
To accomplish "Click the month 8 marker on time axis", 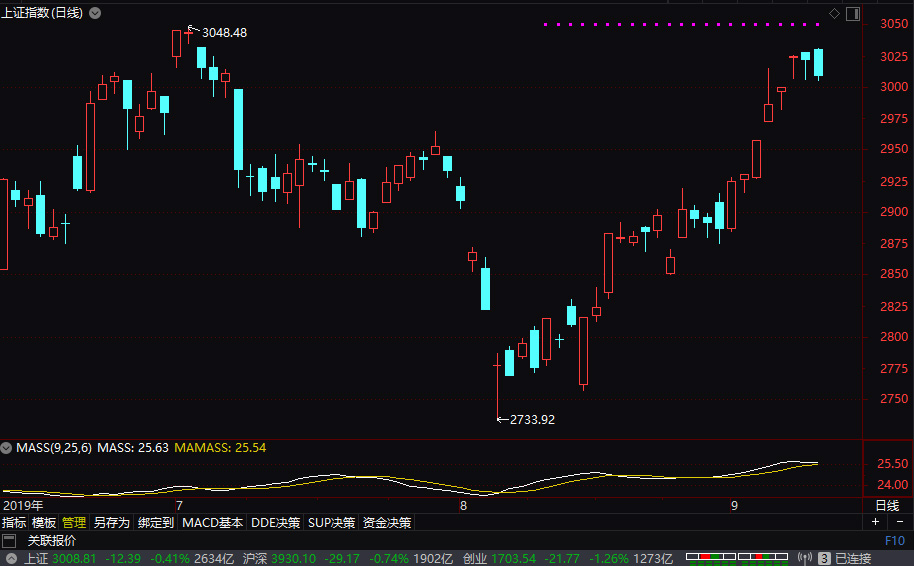I will tap(463, 505).
